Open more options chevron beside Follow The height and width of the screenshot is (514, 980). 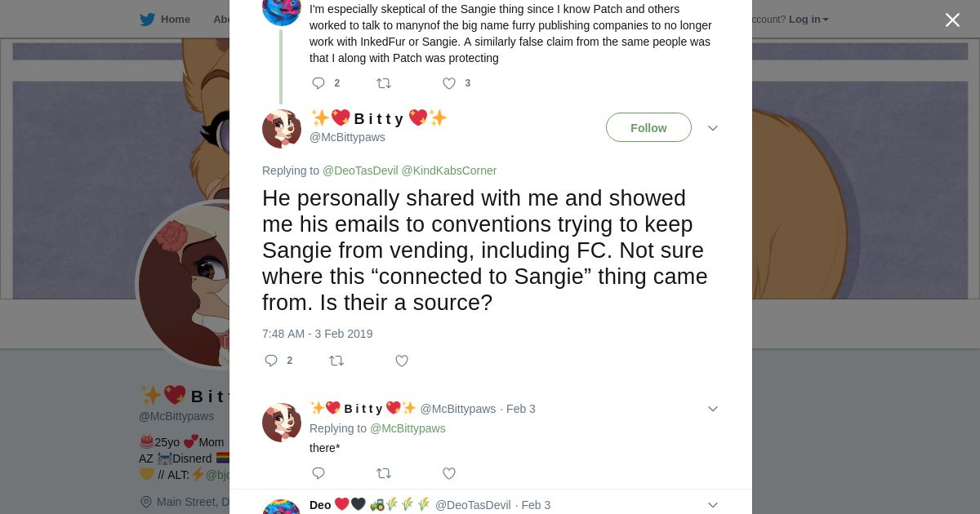(713, 128)
